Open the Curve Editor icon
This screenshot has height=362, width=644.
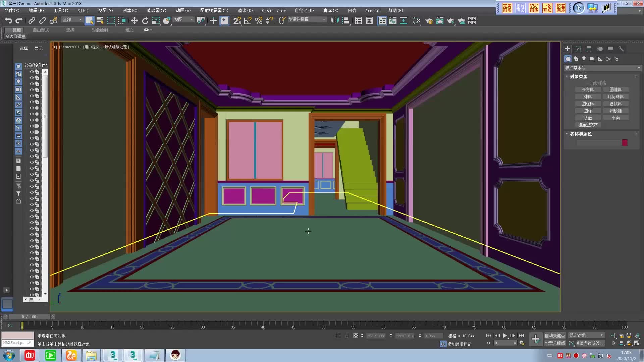click(x=393, y=21)
